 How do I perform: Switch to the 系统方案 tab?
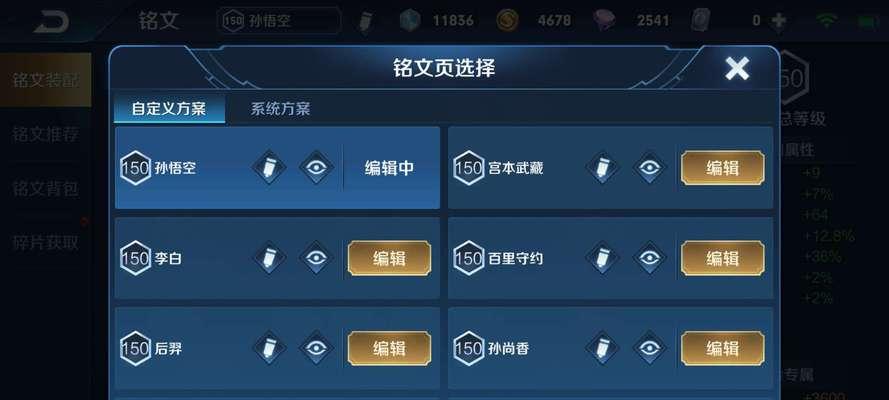tap(281, 109)
